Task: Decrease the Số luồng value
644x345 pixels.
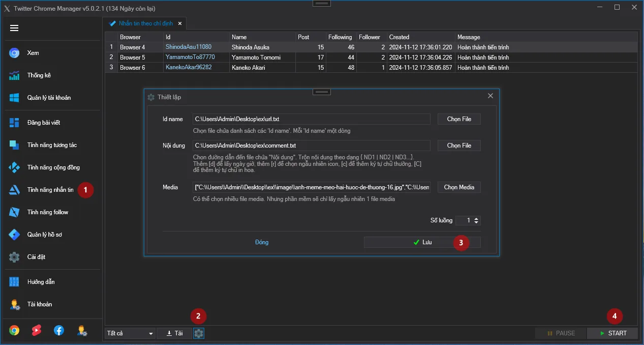Action: [476, 222]
